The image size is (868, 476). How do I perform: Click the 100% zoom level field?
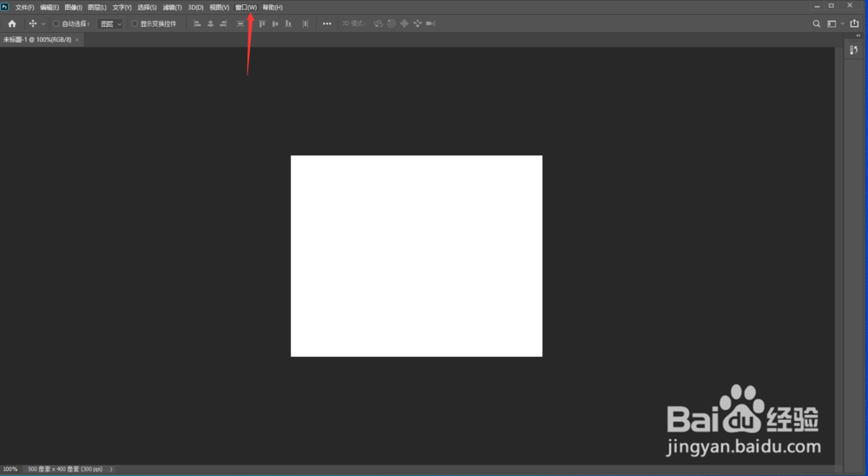pos(10,469)
